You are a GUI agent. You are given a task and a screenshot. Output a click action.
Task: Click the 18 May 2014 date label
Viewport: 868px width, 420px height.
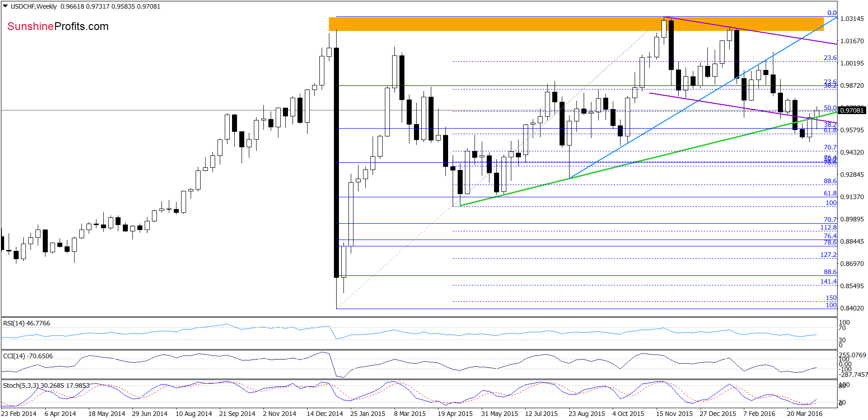pyautogui.click(x=106, y=414)
